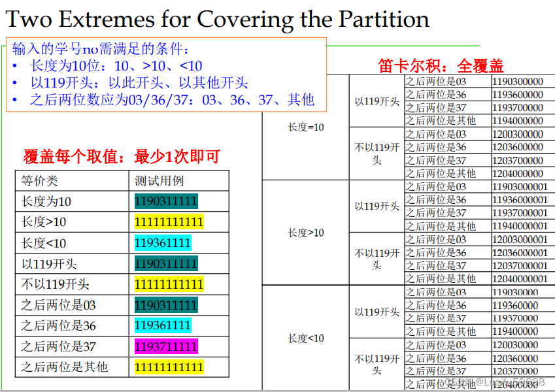This screenshot has height=392, width=555.
Task: Click '之后两位是36' beside 11936000001
Action: 436,199
